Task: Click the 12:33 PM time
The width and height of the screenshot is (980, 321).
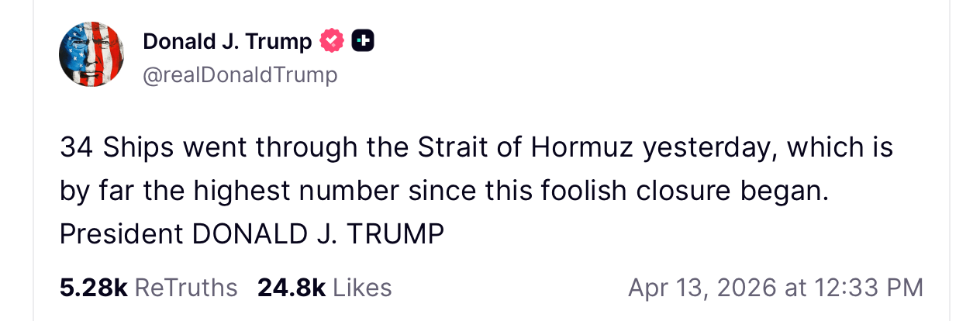Action: 868,288
